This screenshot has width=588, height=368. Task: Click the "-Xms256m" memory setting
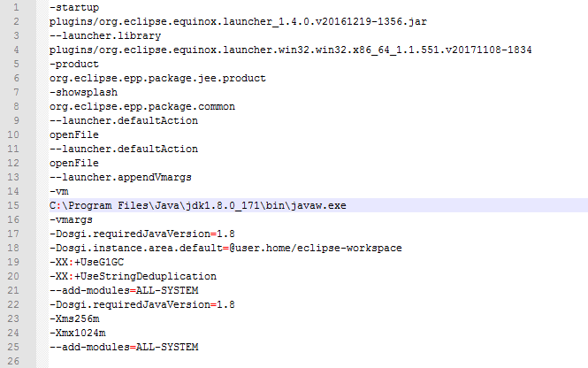(74, 318)
